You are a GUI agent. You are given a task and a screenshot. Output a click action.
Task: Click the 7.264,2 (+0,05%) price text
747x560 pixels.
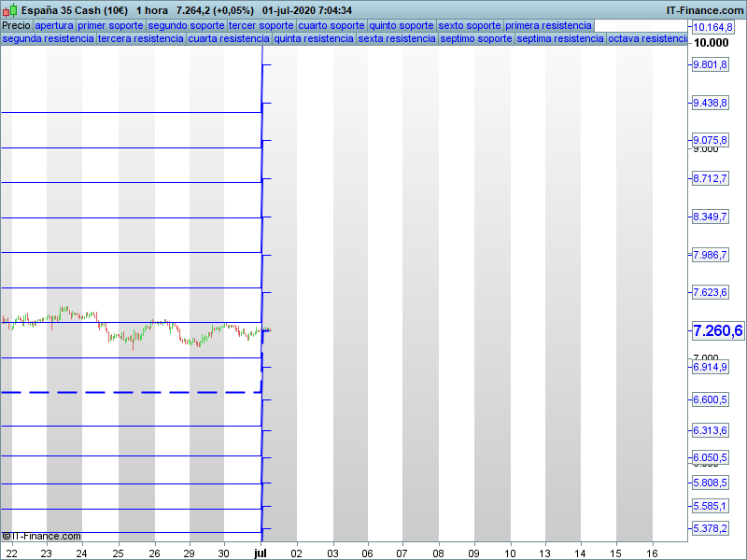pyautogui.click(x=215, y=10)
